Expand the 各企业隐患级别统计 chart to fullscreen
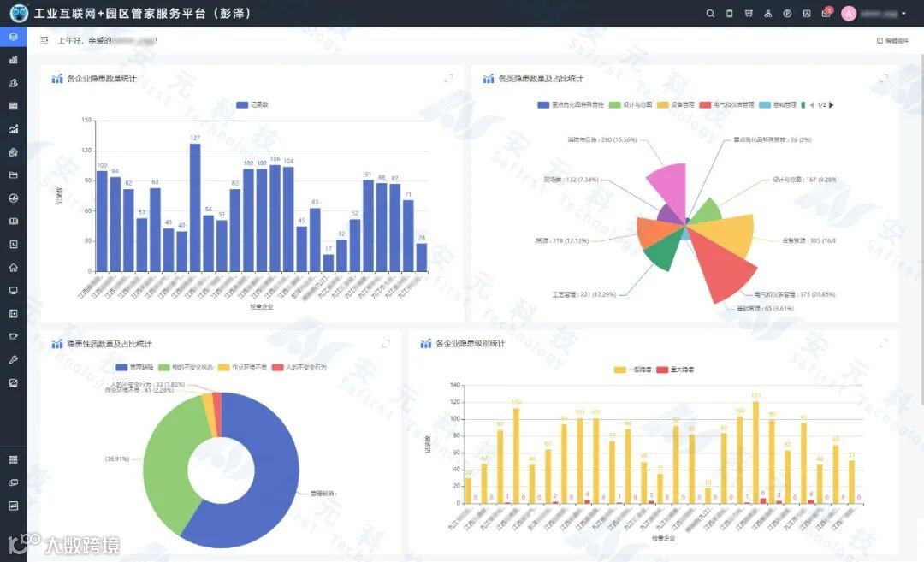The height and width of the screenshot is (562, 924). pos(883,343)
